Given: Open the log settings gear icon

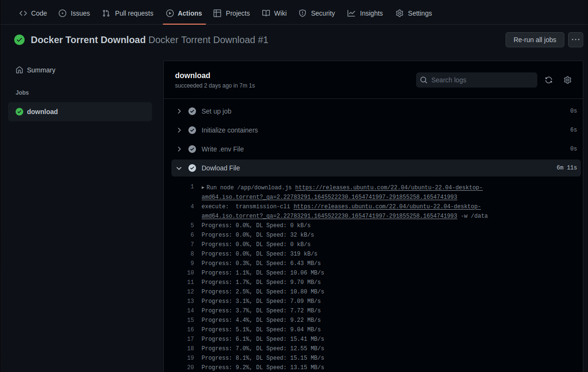Looking at the screenshot, I should 568,80.
